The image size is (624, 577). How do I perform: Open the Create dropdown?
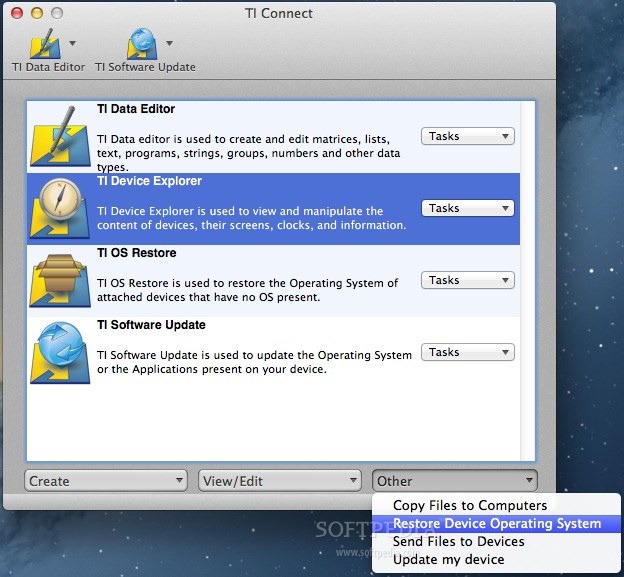coord(106,481)
